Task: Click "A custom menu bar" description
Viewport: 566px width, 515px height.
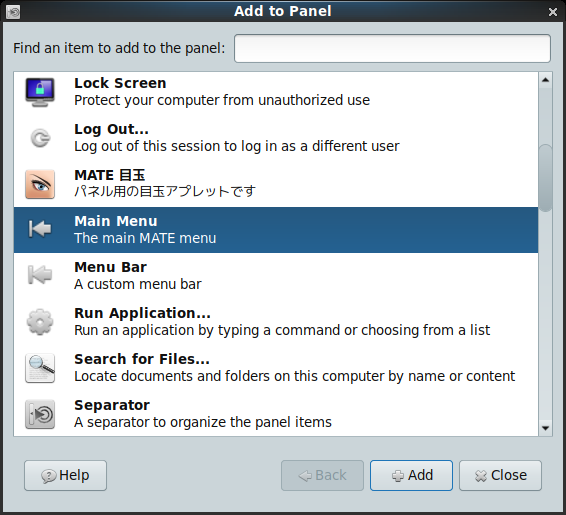Action: (x=138, y=284)
